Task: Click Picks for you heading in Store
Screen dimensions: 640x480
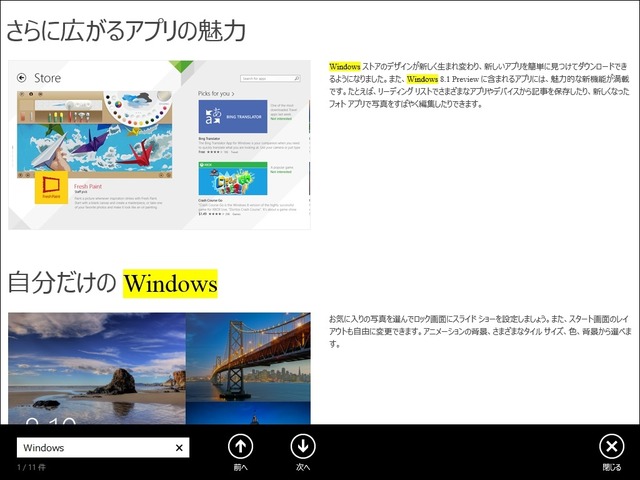Action: [216, 93]
